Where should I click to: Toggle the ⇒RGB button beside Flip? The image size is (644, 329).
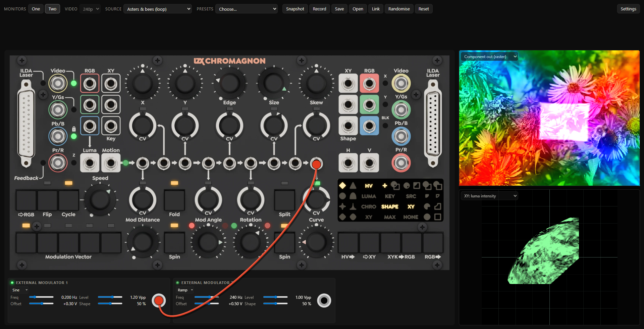coord(26,200)
